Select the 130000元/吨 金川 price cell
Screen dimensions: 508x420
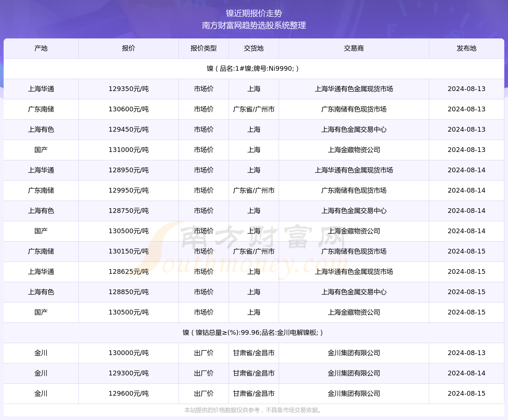pyautogui.click(x=128, y=353)
